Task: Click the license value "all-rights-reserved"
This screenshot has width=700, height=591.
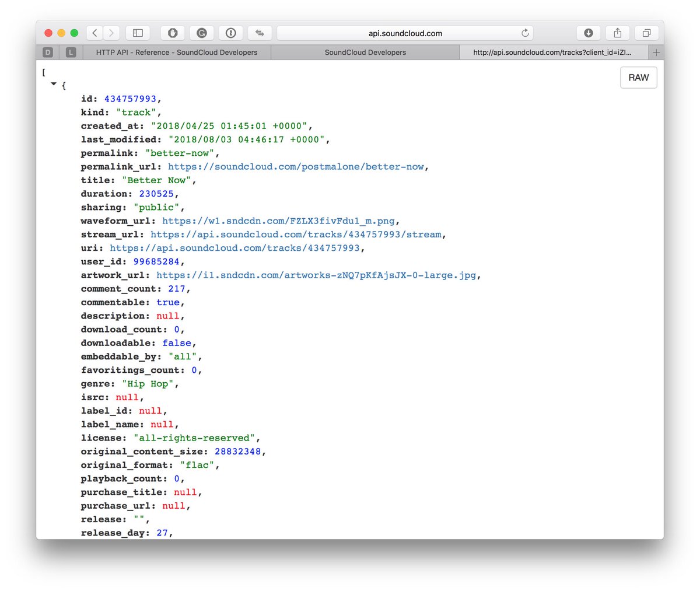Action: [194, 438]
